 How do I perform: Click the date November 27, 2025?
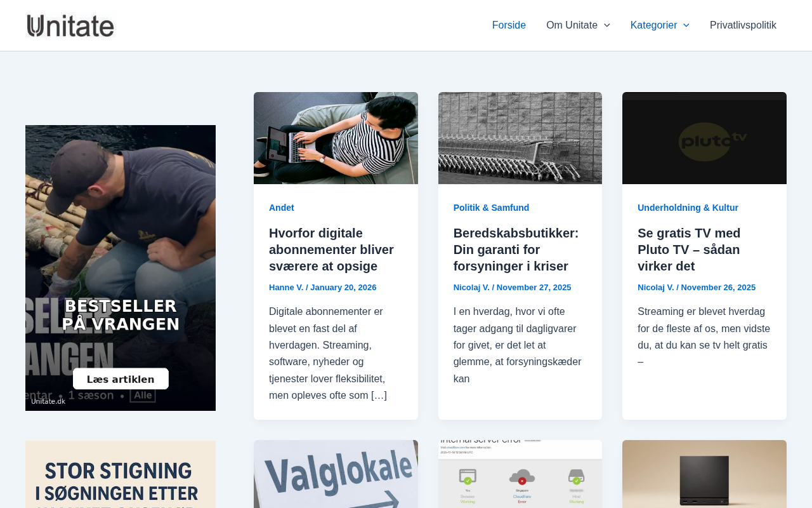(x=534, y=288)
